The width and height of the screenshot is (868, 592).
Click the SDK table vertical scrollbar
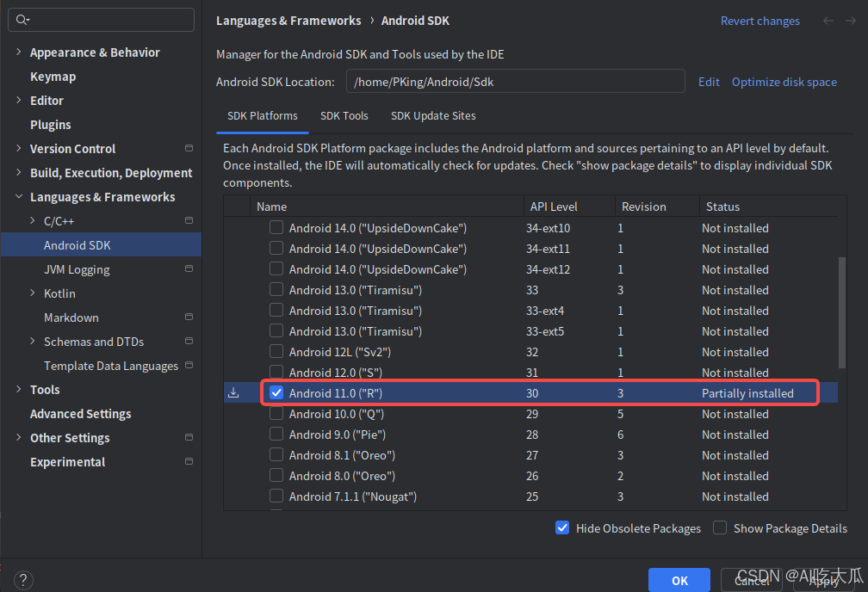(x=842, y=312)
